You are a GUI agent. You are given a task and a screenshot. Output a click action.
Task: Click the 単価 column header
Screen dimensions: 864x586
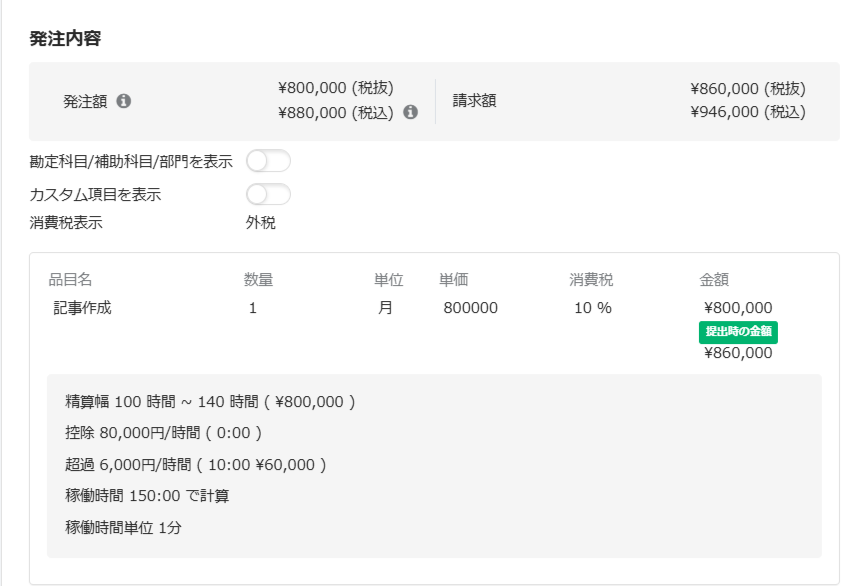[454, 280]
